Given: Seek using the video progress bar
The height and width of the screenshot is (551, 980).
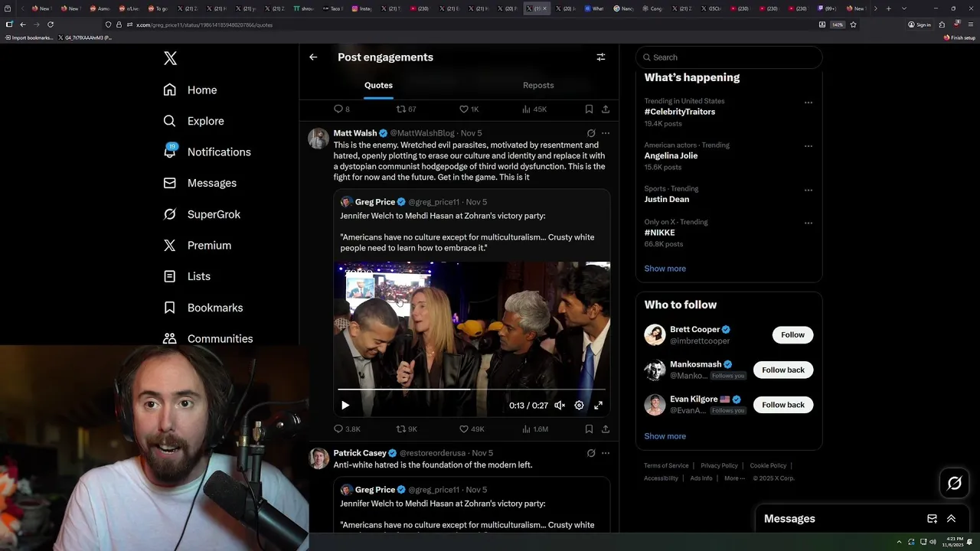Looking at the screenshot, I should click(x=472, y=390).
